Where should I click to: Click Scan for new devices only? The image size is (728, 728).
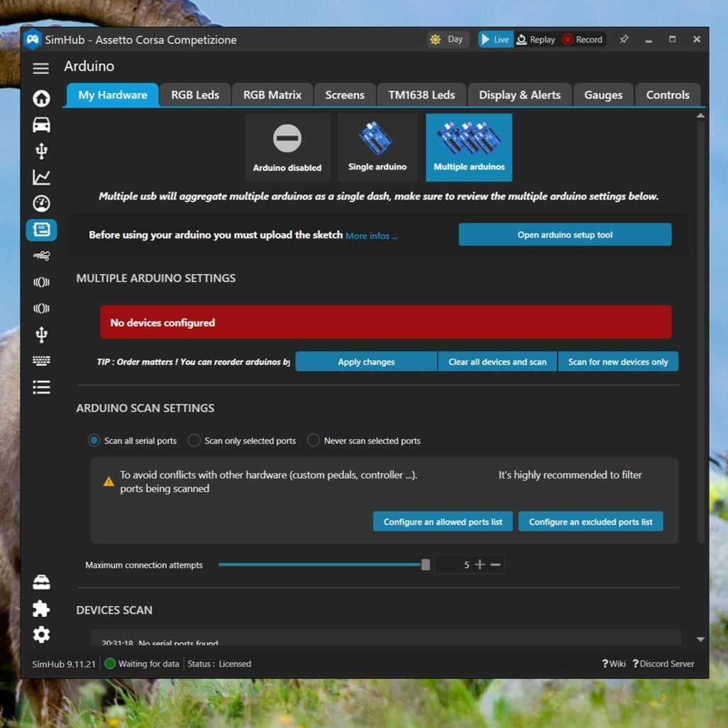[618, 362]
